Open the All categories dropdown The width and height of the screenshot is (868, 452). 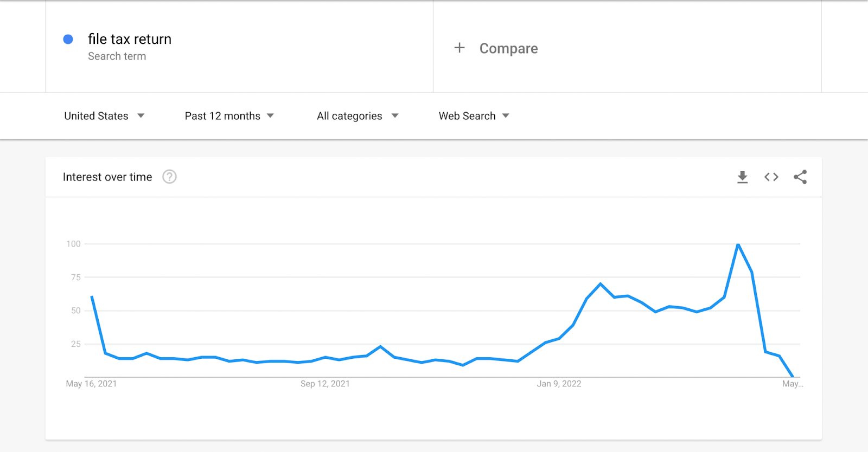(x=358, y=115)
